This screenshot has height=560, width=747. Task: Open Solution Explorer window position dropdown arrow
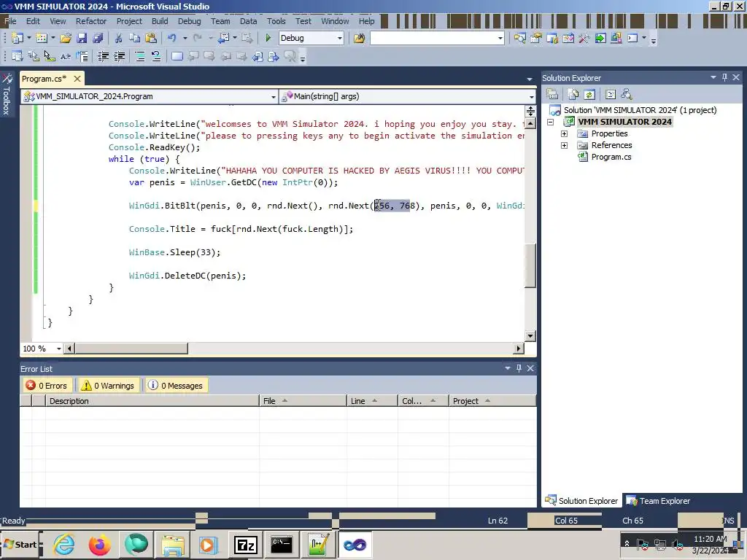coord(713,77)
